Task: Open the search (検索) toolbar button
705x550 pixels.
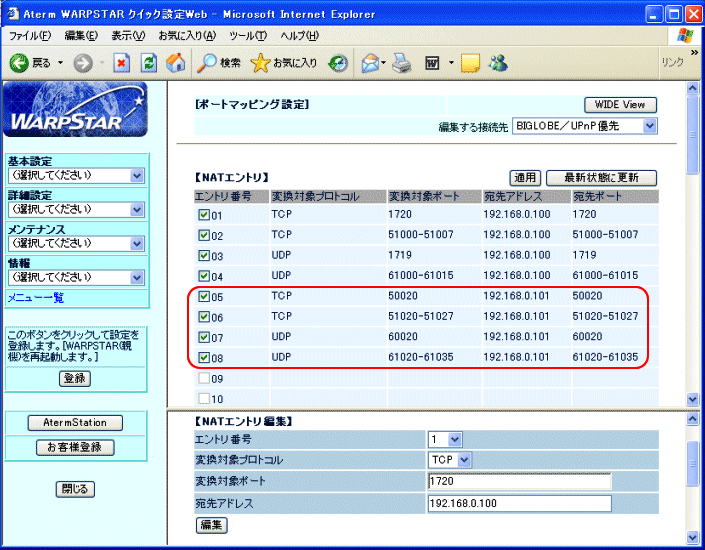Action: coord(218,62)
